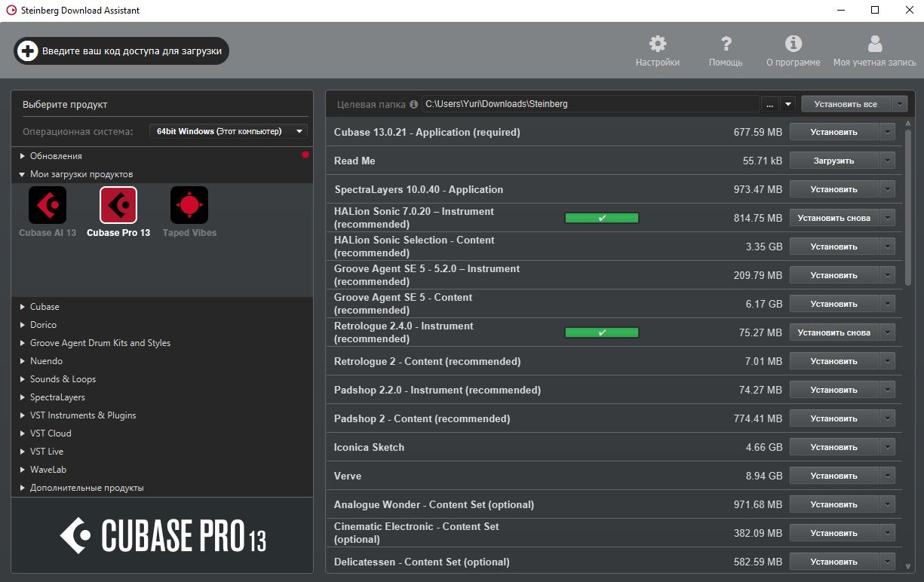The height and width of the screenshot is (582, 924).
Task: Install Verve content
Action: (834, 476)
